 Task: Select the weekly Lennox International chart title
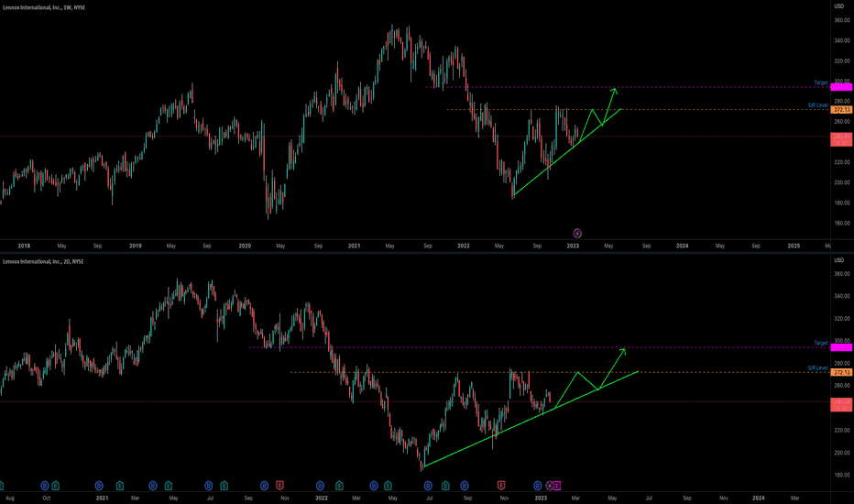pyautogui.click(x=44, y=7)
